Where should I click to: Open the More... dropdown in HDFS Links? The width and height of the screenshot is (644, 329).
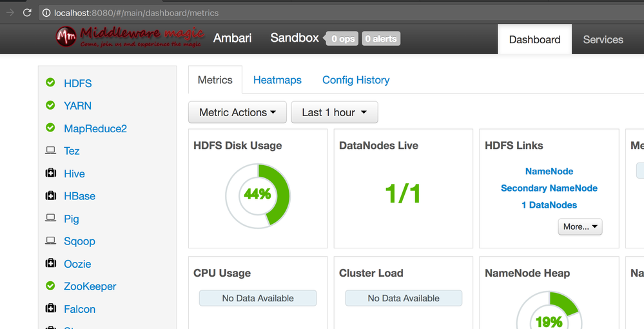580,226
